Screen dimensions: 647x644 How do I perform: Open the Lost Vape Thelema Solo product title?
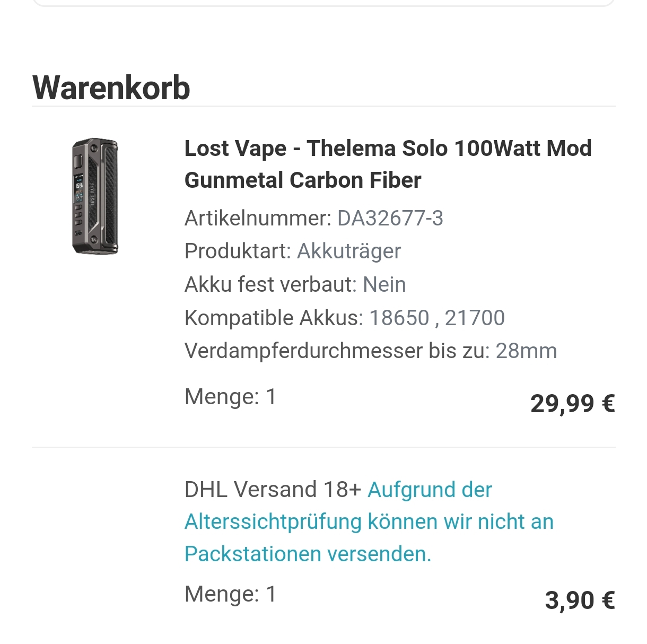click(388, 164)
